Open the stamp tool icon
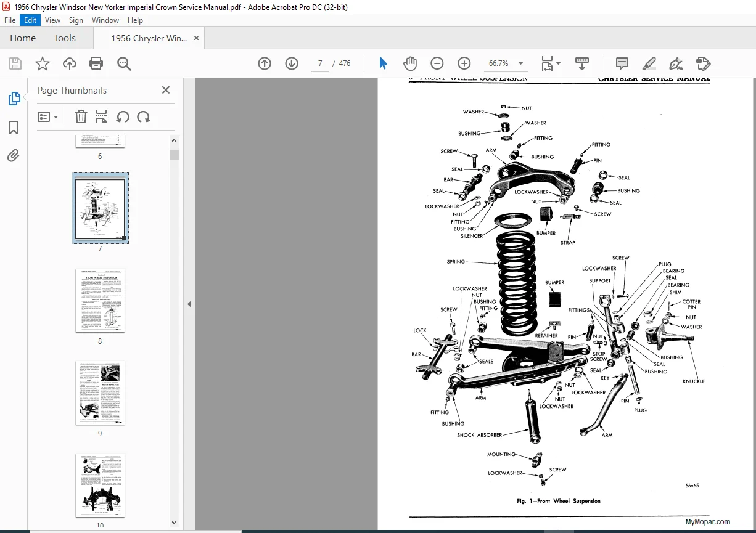756x533 pixels. coord(703,63)
